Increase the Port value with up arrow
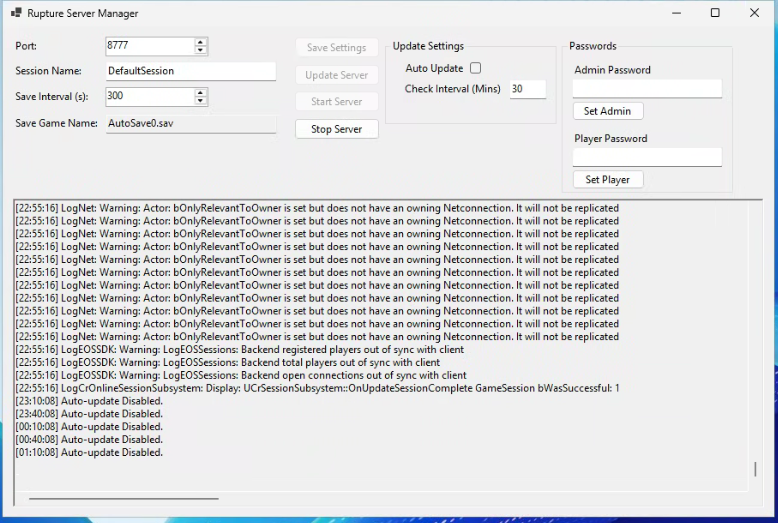 (201, 42)
